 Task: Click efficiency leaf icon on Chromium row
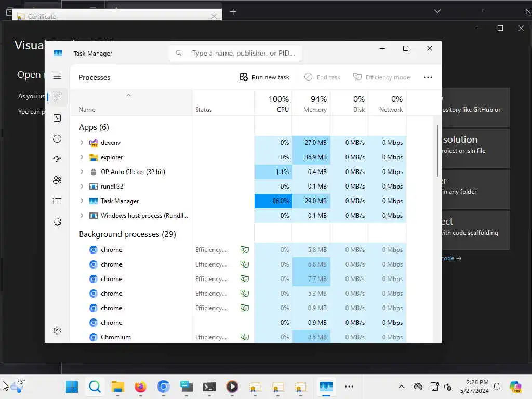245,337
